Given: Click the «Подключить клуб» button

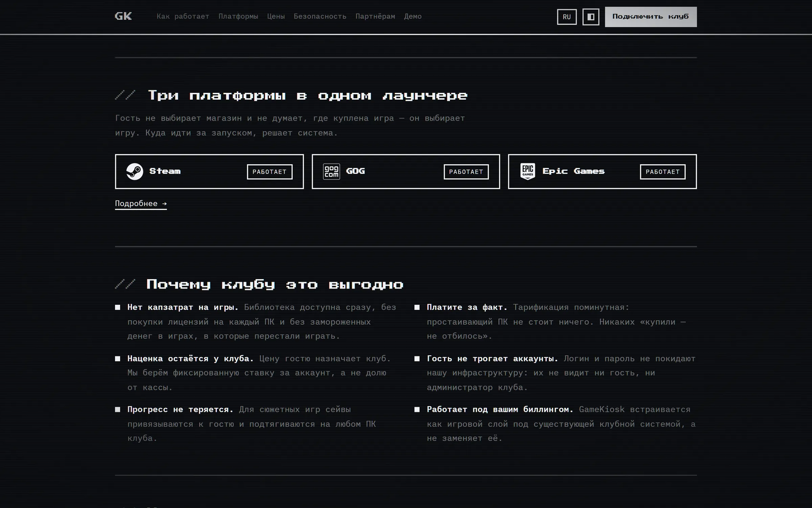Looking at the screenshot, I should [651, 17].
